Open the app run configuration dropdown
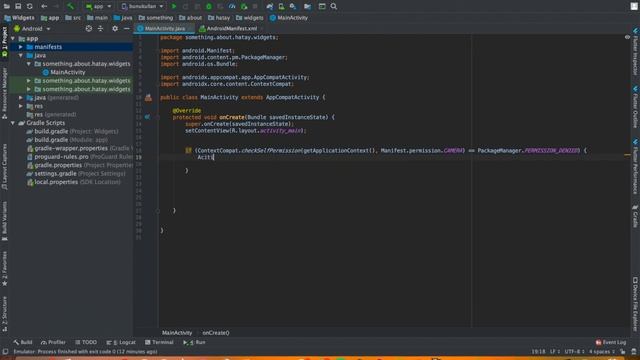This screenshot has height=360, width=640. [x=98, y=6]
